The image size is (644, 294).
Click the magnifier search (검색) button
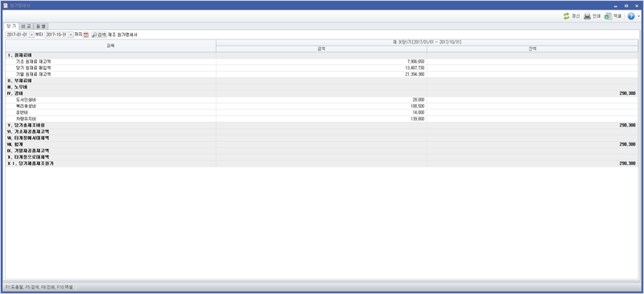(x=98, y=35)
